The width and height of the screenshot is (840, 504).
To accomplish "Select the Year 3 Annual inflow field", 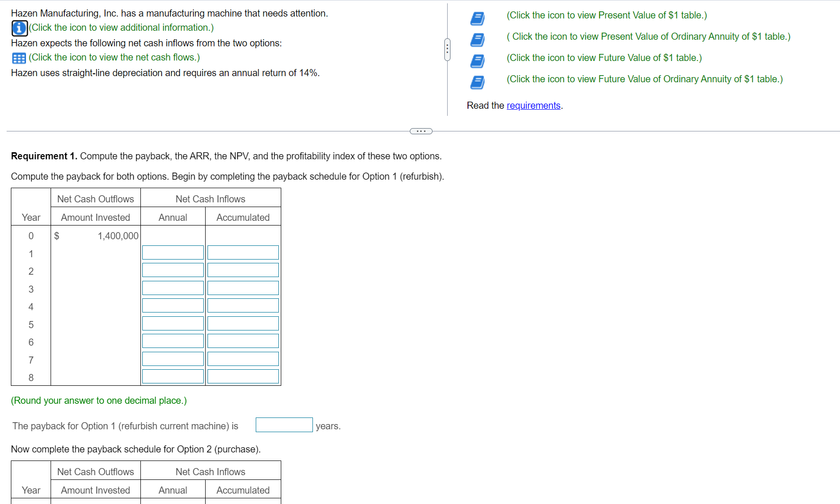I will click(x=173, y=288).
